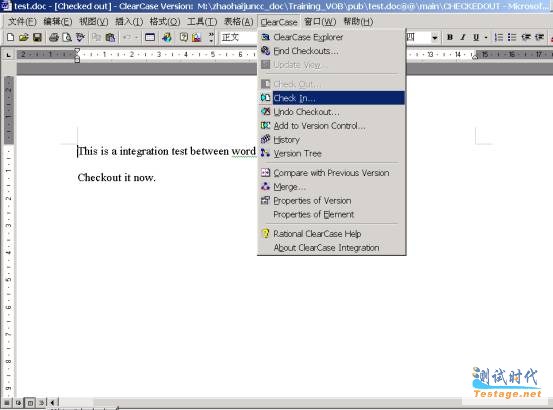Viewport: 553px width, 410px height.
Task: Open Properties of Version
Action: point(332,201)
